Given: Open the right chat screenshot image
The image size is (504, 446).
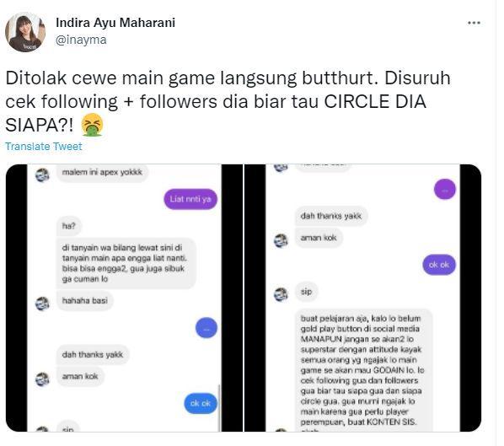Looking at the screenshot, I should (362, 298).
